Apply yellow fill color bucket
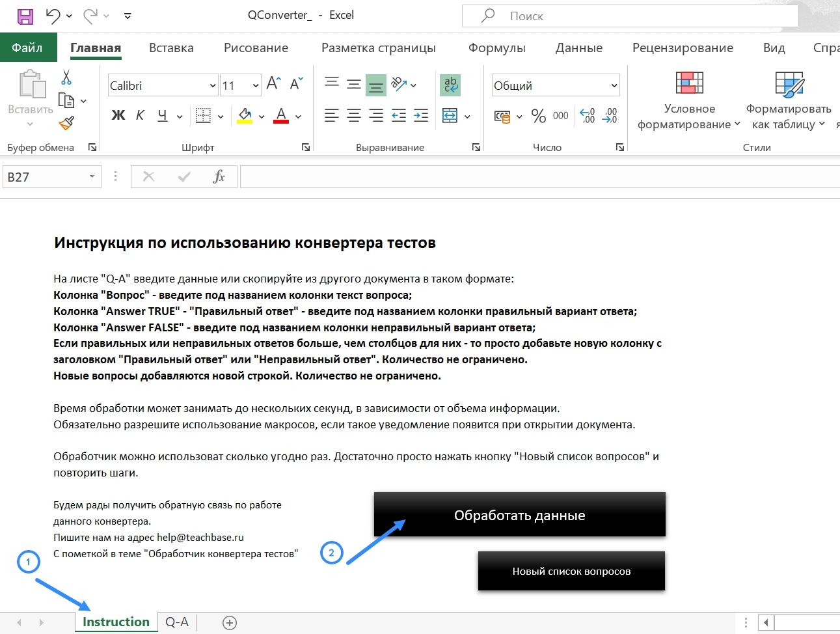 pos(245,116)
